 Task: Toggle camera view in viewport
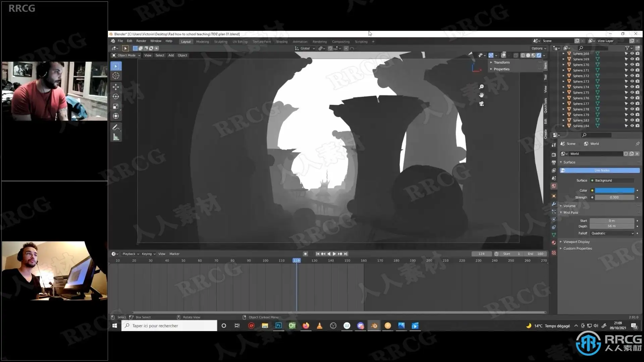click(x=481, y=104)
